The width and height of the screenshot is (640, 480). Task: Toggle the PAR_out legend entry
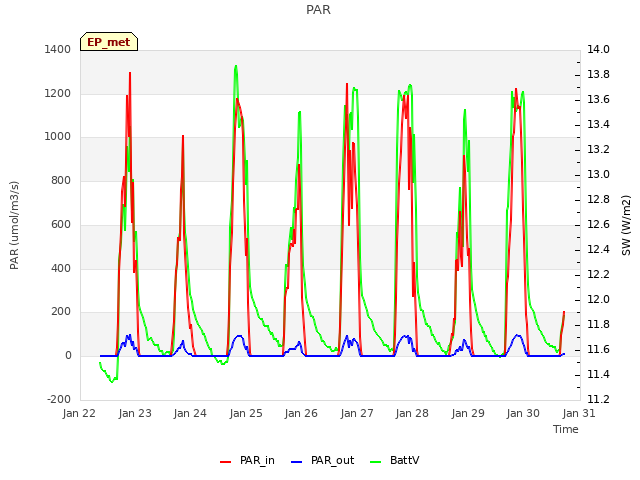pos(322,460)
